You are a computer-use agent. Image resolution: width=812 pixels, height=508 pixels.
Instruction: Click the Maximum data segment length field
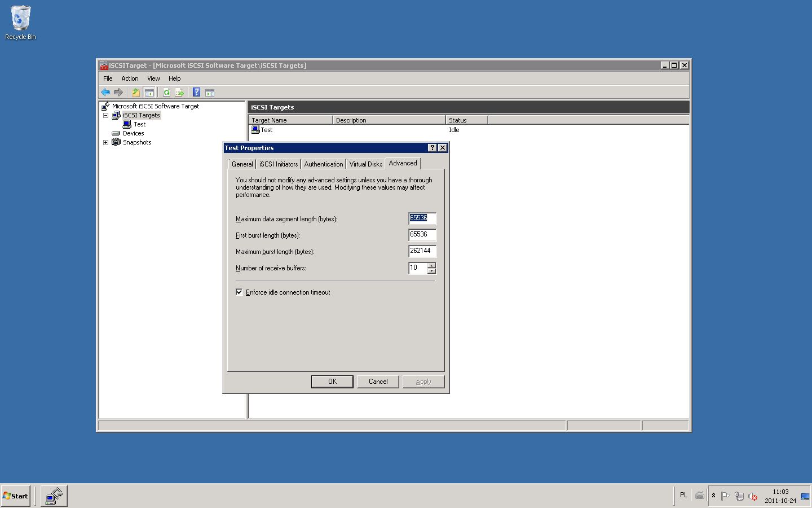(422, 218)
